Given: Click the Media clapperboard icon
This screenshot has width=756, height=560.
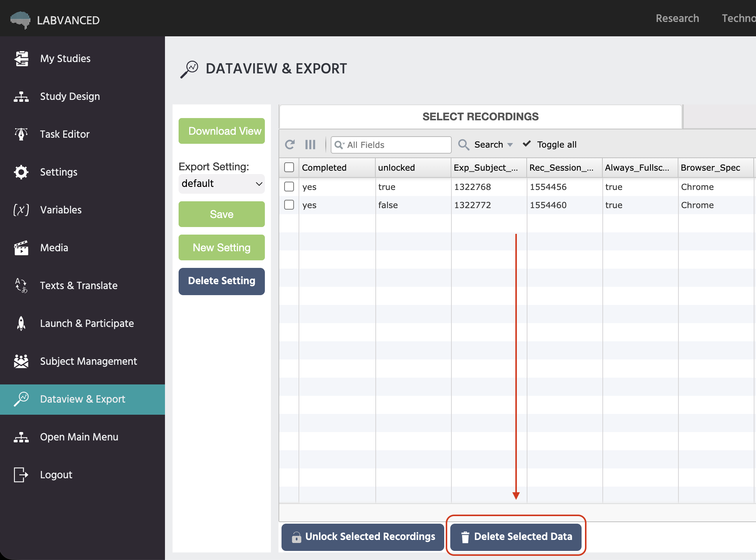Looking at the screenshot, I should pos(21,248).
